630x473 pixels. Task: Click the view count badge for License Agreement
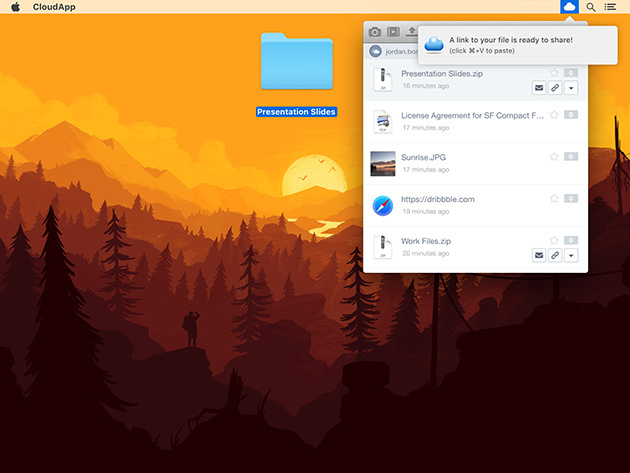pyautogui.click(x=571, y=115)
